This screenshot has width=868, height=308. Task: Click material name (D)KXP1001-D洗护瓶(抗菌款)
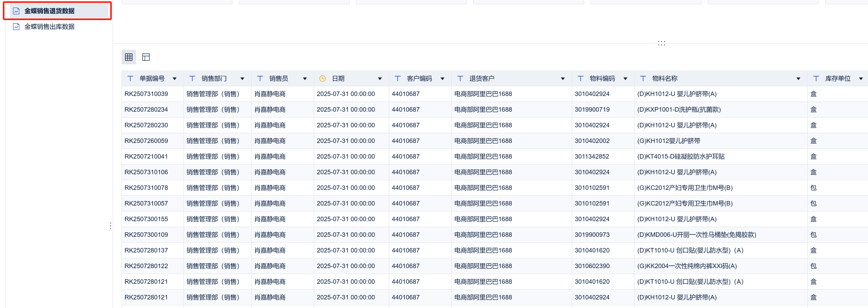coord(679,110)
